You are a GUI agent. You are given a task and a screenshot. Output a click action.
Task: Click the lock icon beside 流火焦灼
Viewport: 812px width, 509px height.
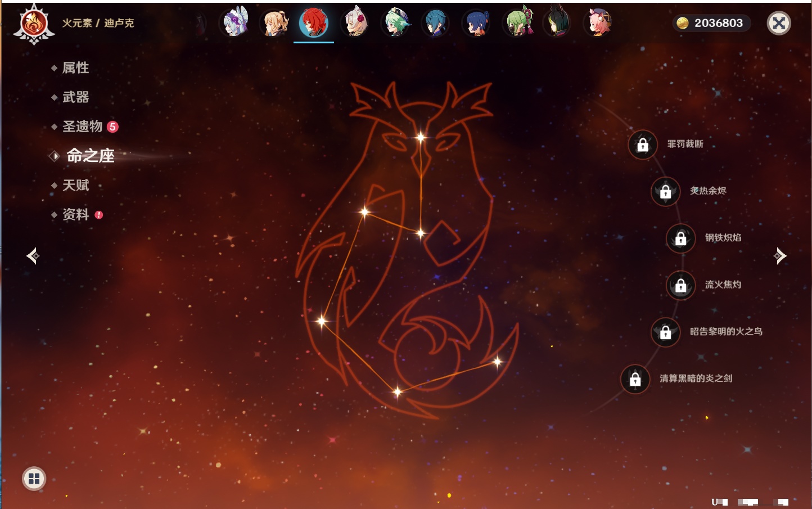click(x=680, y=285)
